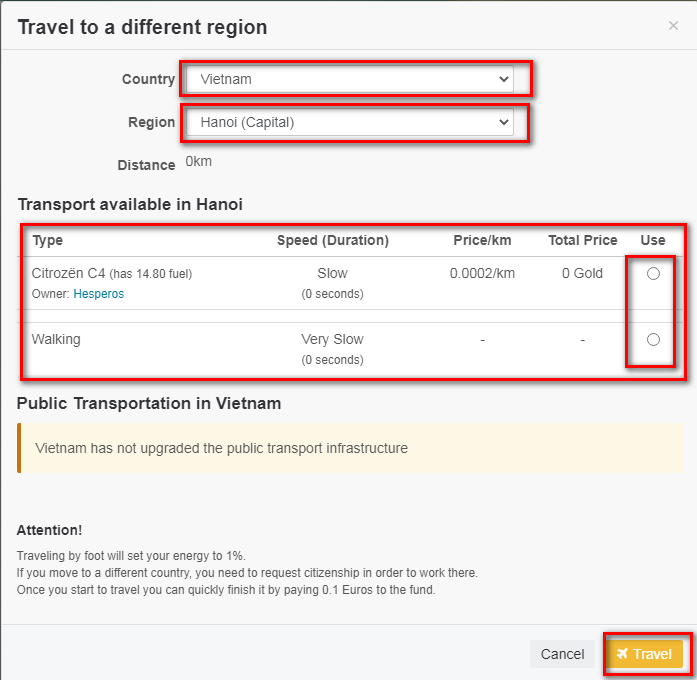Image resolution: width=697 pixels, height=680 pixels.
Task: Click the 0km distance value
Action: click(198, 162)
